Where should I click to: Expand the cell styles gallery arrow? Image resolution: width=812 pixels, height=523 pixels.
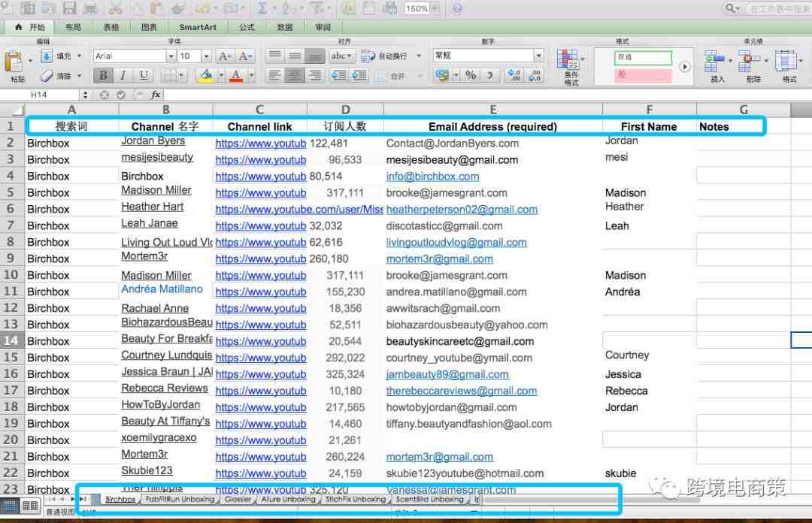tap(684, 67)
